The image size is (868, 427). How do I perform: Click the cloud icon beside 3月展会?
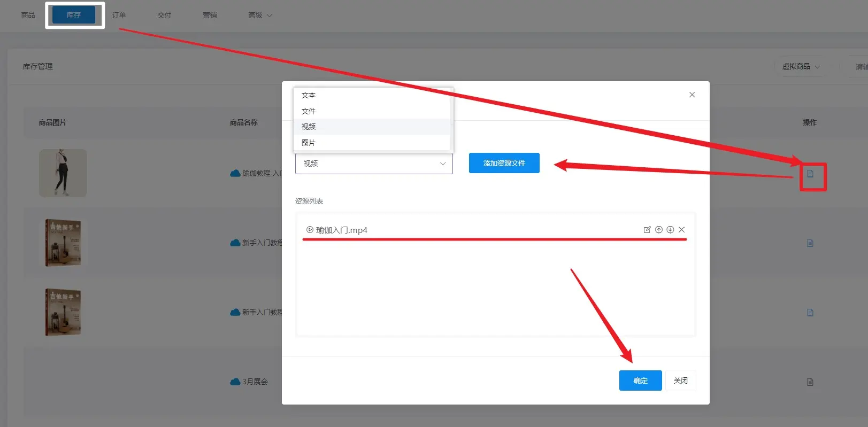(x=235, y=382)
